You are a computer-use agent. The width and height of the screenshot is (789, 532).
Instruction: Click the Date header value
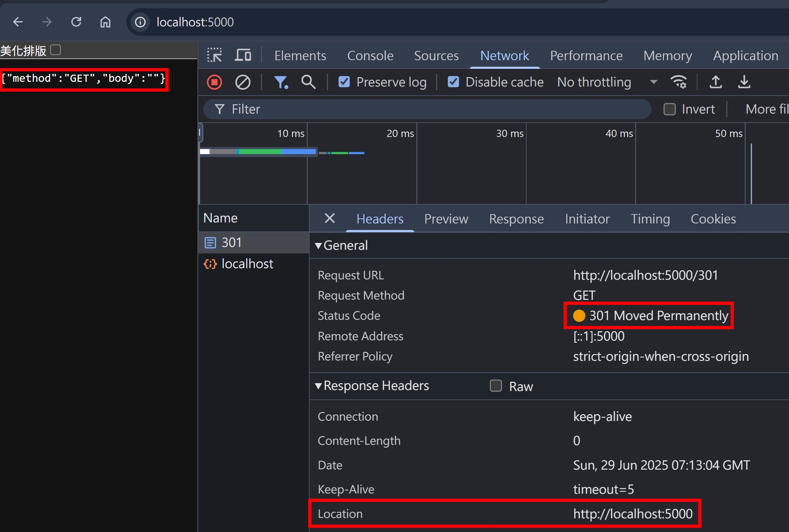point(661,465)
